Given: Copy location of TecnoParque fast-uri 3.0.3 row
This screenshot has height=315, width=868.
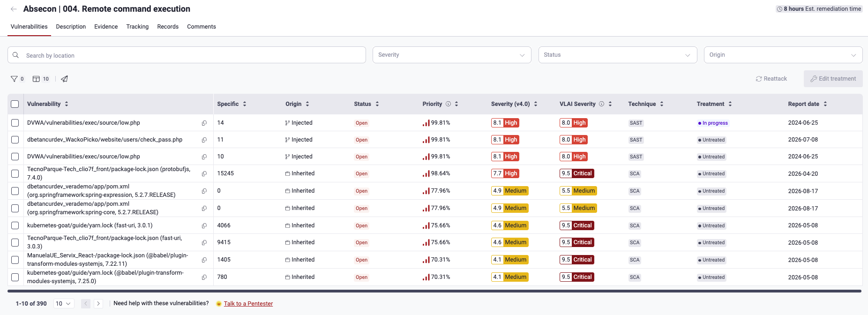Looking at the screenshot, I should (204, 243).
